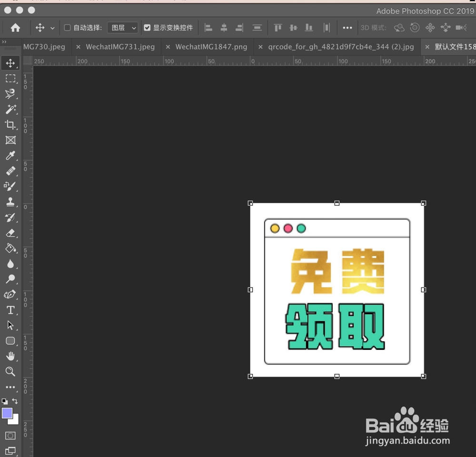Change the screen mode
The image size is (476, 457).
[x=10, y=451]
